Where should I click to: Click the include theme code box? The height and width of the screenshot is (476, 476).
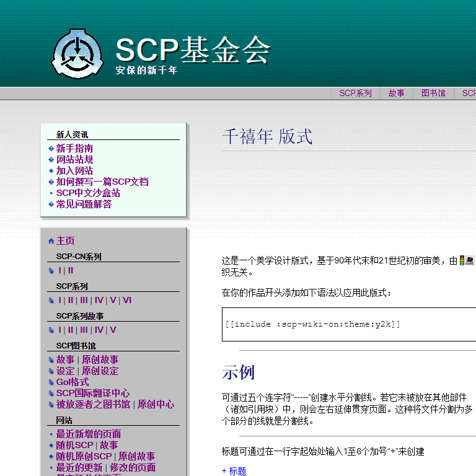coord(347,324)
